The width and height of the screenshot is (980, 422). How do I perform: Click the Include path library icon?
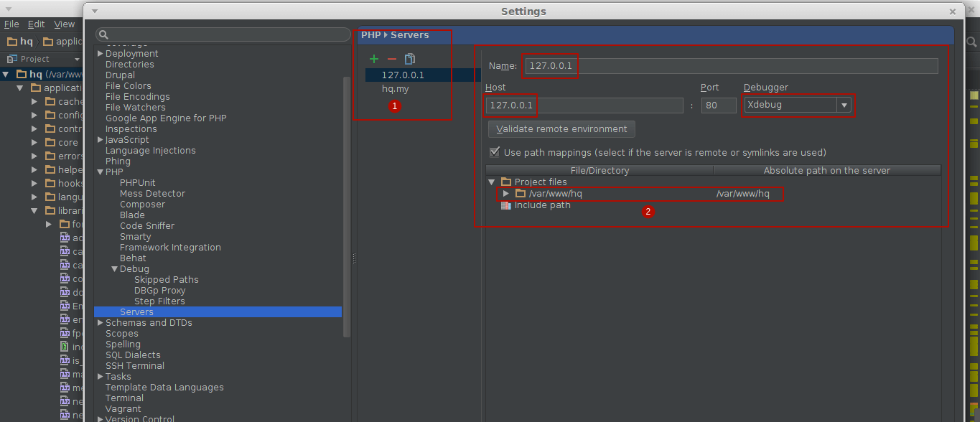pos(505,205)
